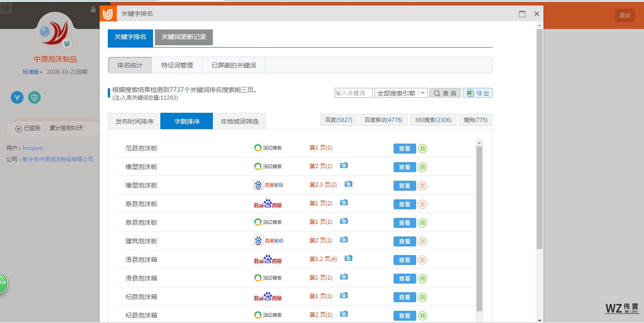
Task: Open the 新乡市中原泡沫制品有限公司 company link
Action: (x=58, y=159)
